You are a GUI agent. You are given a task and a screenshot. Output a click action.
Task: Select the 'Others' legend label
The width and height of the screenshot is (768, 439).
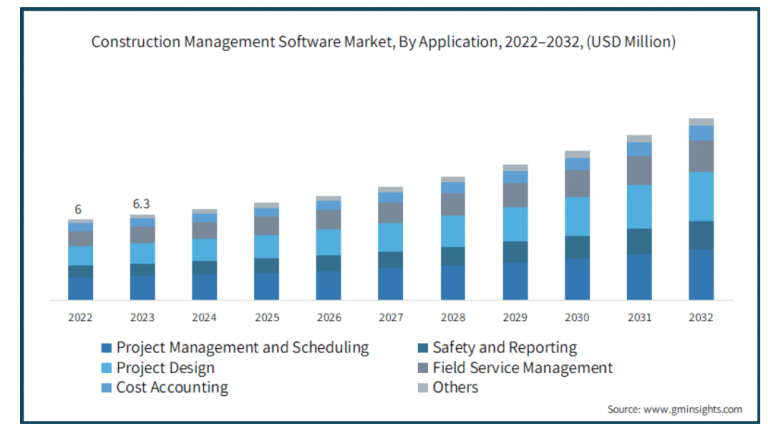[x=455, y=388]
